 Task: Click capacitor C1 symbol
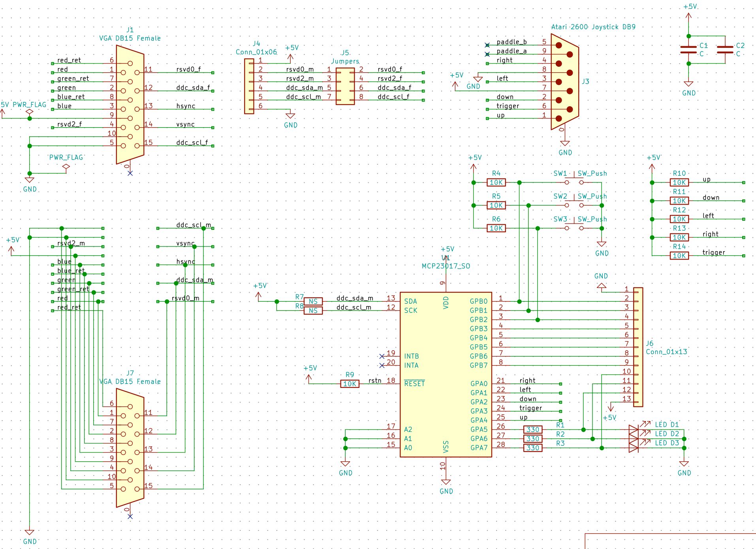coord(688,49)
